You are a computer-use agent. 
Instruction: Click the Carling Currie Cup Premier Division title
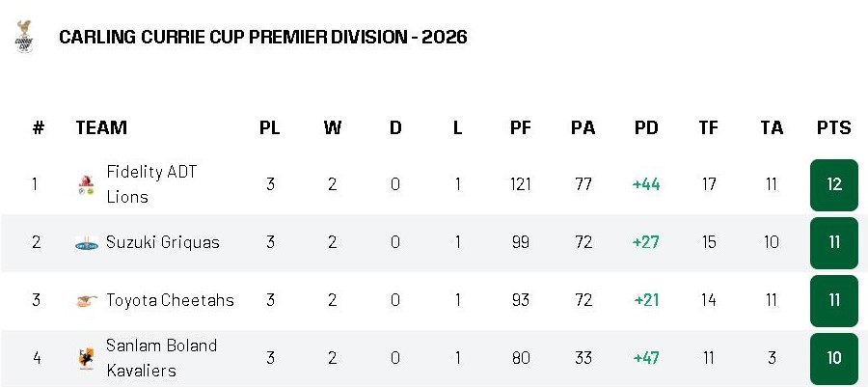click(263, 37)
